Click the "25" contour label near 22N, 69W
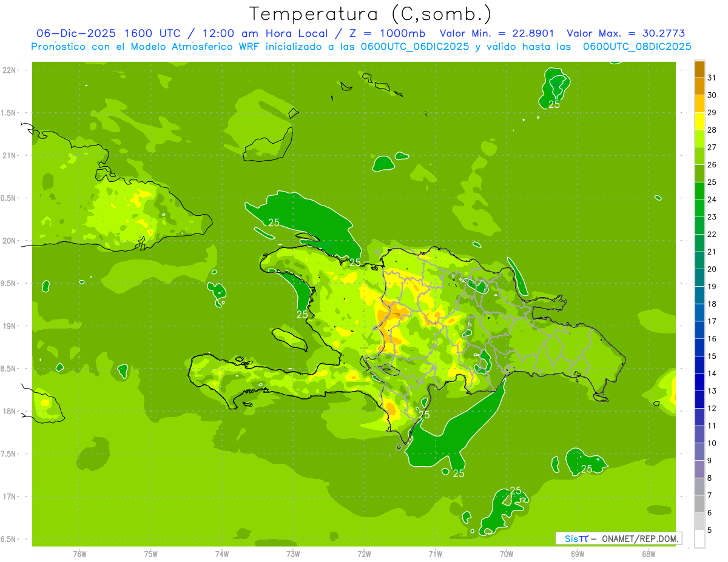The image size is (728, 562). (554, 104)
